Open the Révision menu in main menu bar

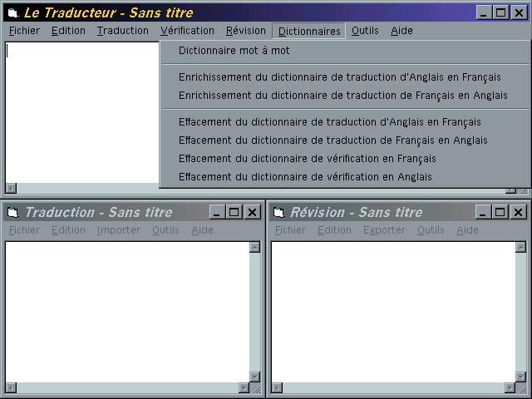(x=246, y=31)
